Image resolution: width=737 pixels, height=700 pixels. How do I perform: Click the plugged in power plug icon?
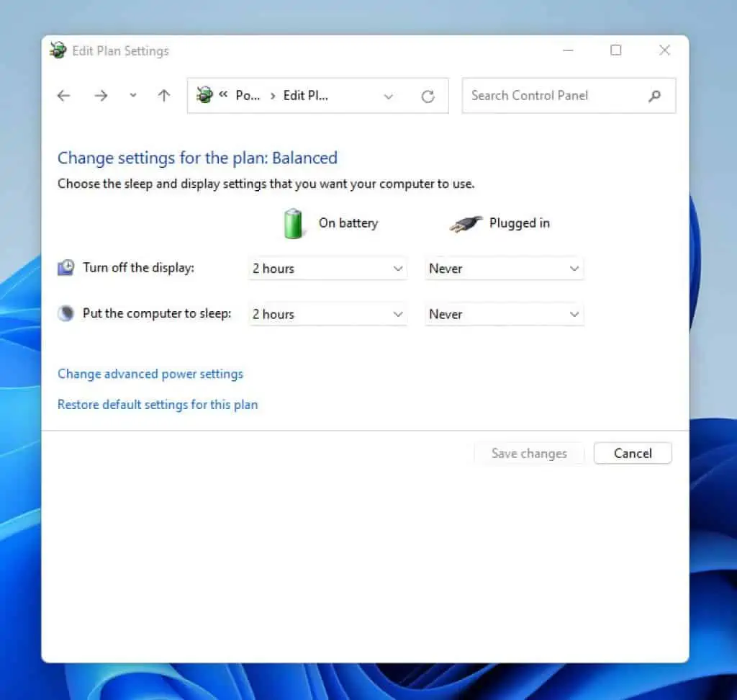tap(466, 224)
